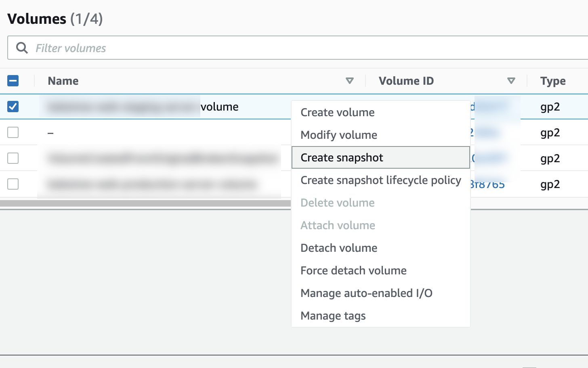Choose Manage tags from the context menu
Screen dimensions: 588x368
(333, 316)
